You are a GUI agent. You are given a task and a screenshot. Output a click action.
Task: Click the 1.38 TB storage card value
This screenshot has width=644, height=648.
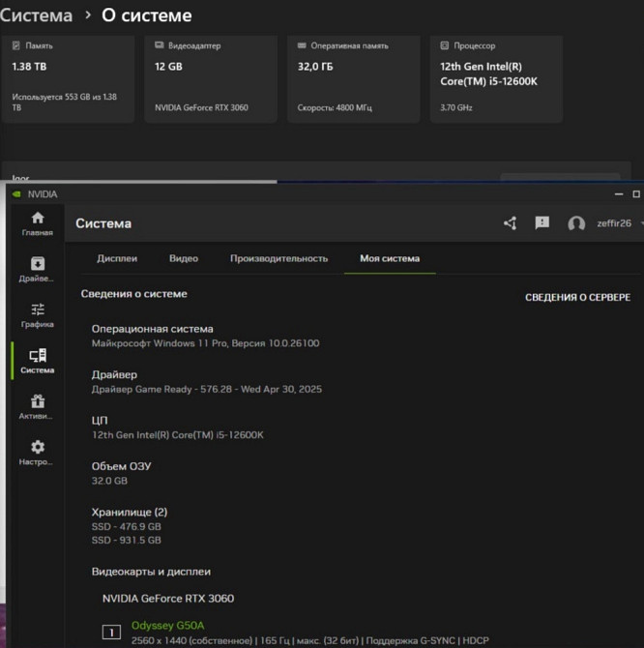coord(29,67)
